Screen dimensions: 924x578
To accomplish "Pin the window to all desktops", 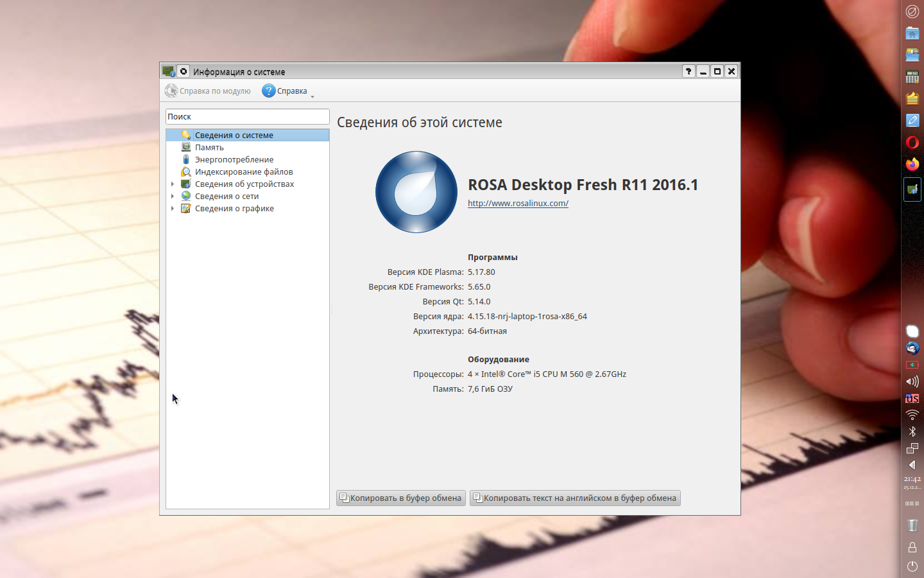I will pyautogui.click(x=184, y=71).
